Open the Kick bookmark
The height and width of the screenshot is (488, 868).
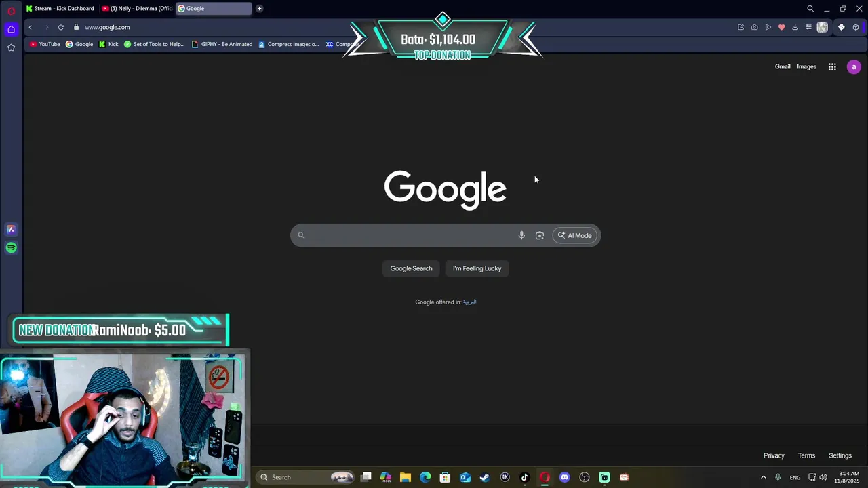pos(108,44)
